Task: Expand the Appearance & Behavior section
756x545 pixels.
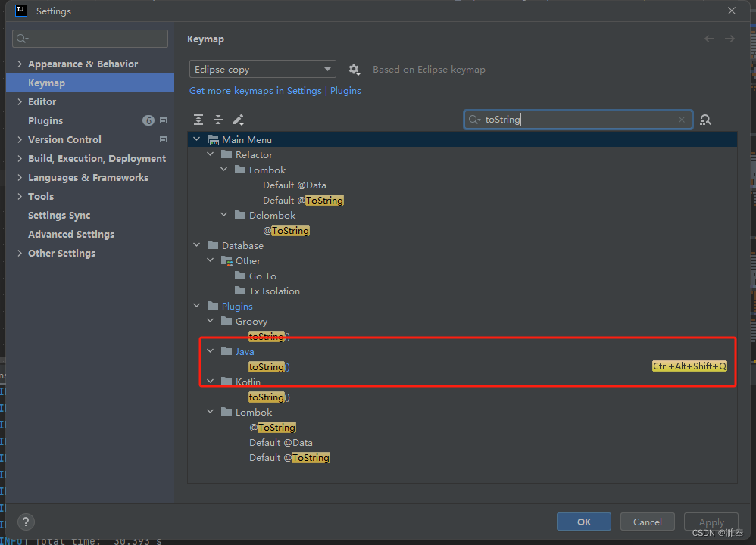Action: click(20, 64)
